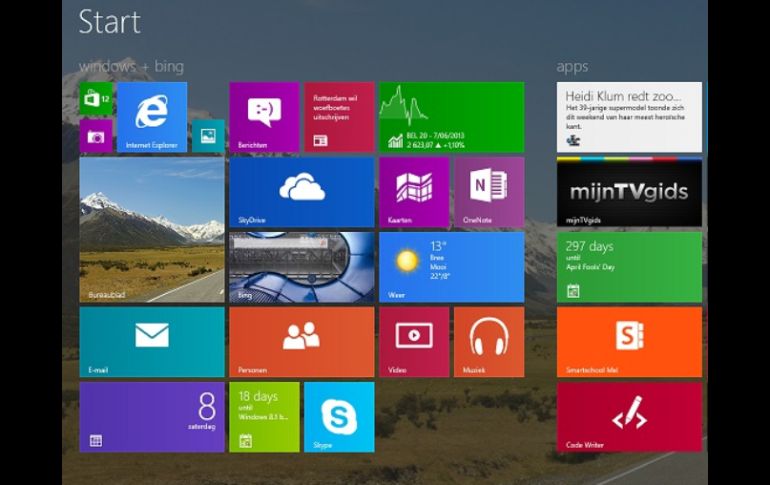Screen dimensions: 770x485
Task: Open the Bureaublad desktop tile
Action: point(152,229)
